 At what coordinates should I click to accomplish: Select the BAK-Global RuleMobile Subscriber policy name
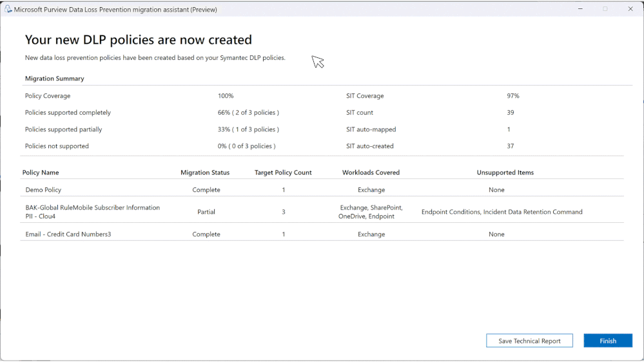[92, 212]
